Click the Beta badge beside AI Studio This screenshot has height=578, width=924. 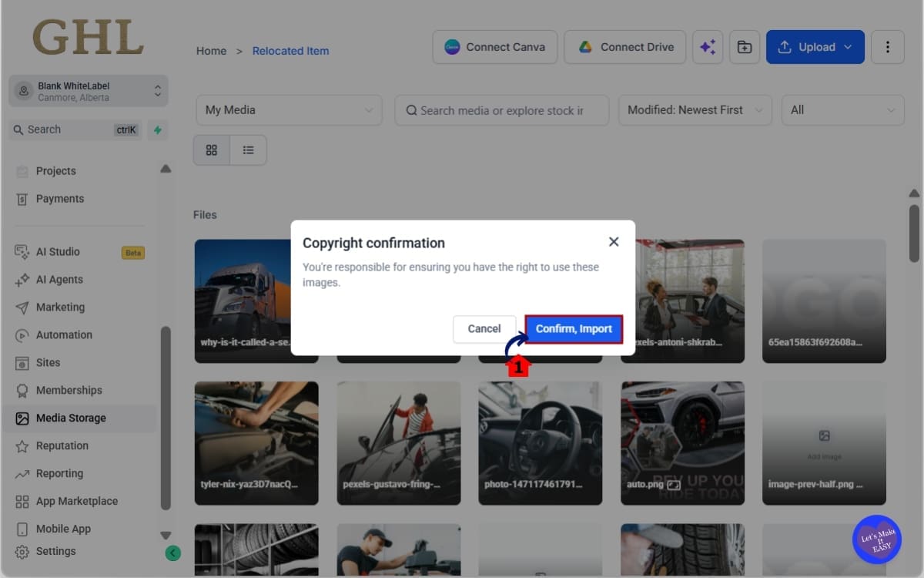(x=133, y=253)
